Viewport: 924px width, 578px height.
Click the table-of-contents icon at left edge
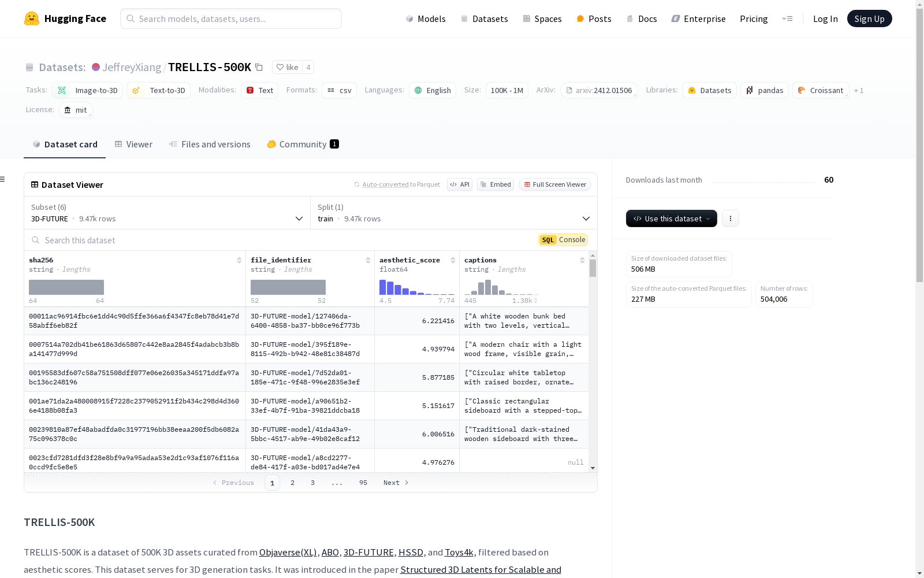point(2,179)
